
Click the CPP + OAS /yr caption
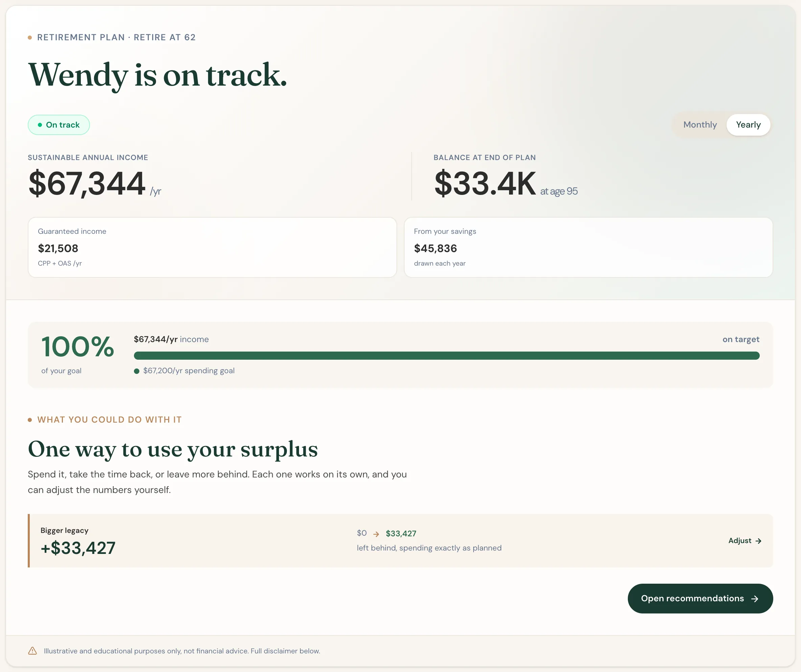60,263
